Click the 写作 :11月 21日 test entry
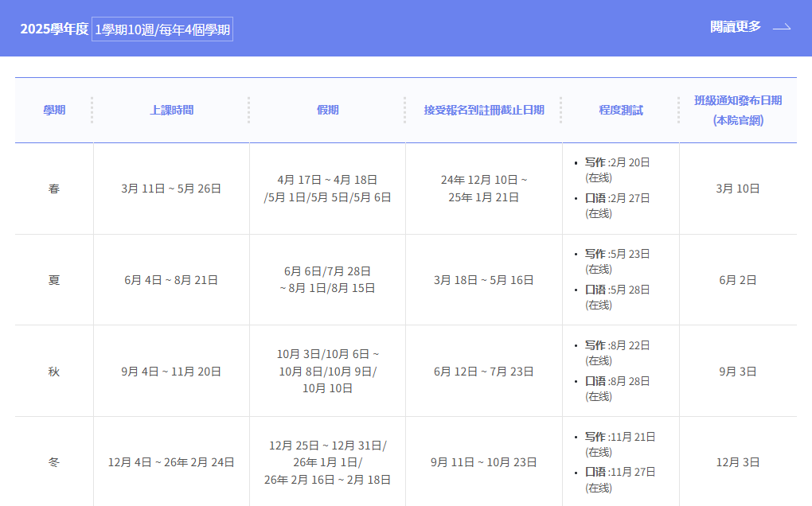 (x=620, y=437)
